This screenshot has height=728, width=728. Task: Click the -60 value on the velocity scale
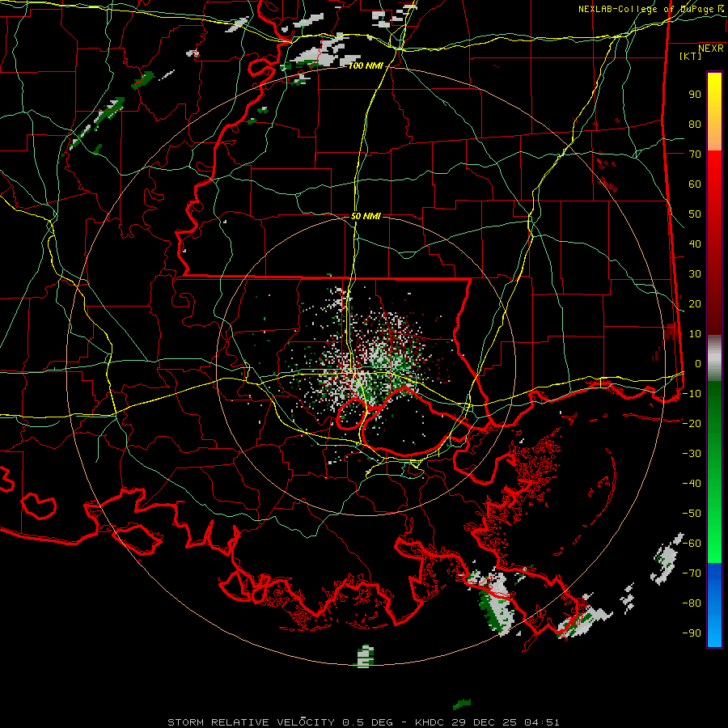(692, 544)
